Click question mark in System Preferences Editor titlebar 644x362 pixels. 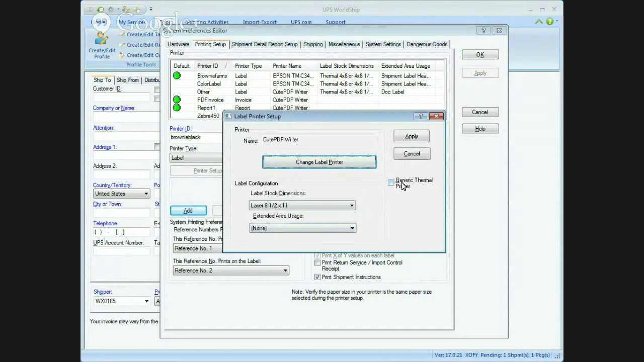484,31
